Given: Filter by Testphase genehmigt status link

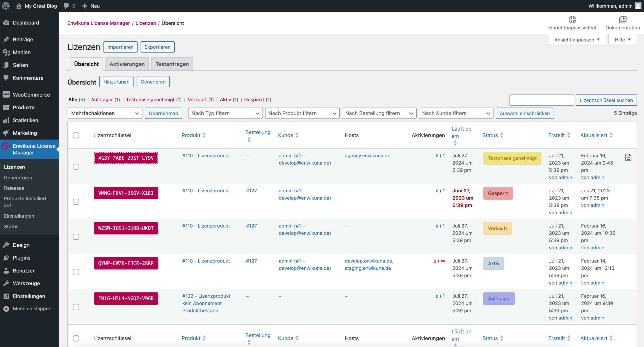Looking at the screenshot, I should [150, 100].
